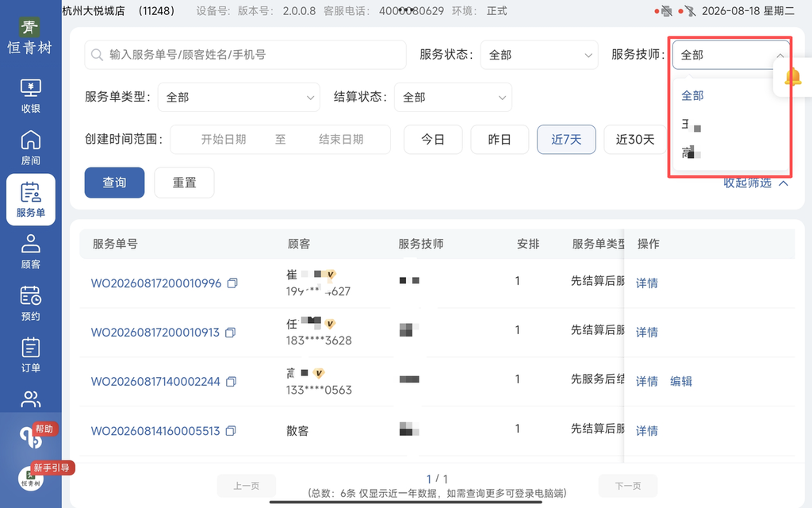This screenshot has width=812, height=508.
Task: Click the 帮助 help bubble
Action: [x=44, y=429]
